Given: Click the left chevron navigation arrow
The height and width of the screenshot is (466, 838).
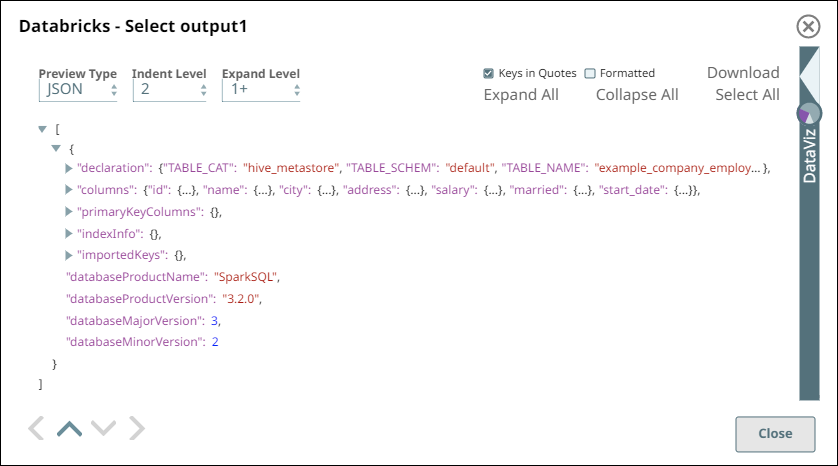Looking at the screenshot, I should (x=36, y=429).
